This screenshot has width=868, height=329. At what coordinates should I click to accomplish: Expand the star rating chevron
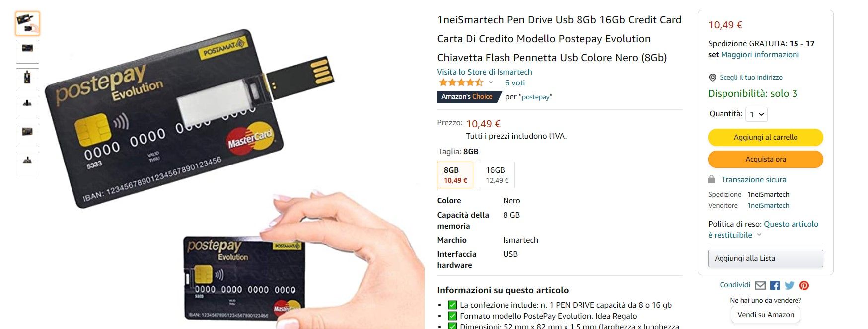coord(491,82)
